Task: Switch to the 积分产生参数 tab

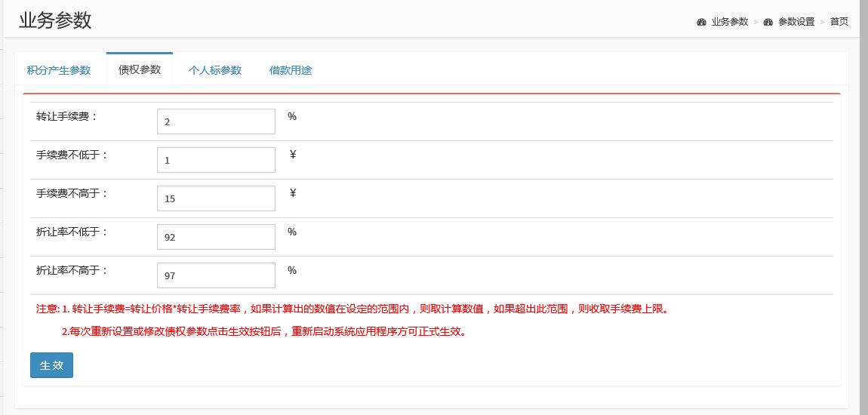Action: coord(59,70)
